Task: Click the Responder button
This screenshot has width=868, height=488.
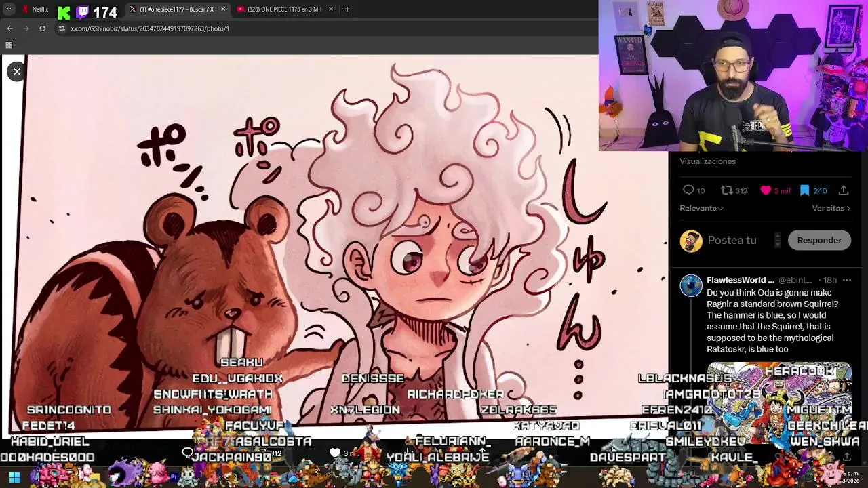Action: click(x=819, y=240)
